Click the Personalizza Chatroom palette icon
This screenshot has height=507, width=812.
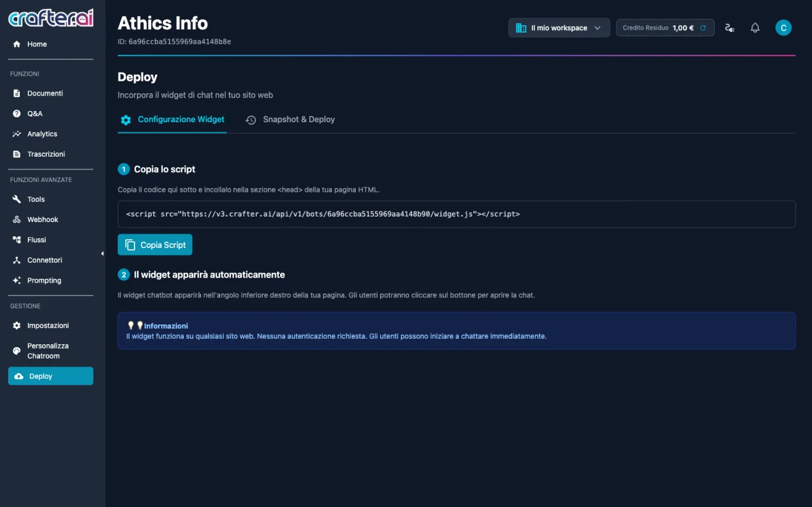point(17,351)
